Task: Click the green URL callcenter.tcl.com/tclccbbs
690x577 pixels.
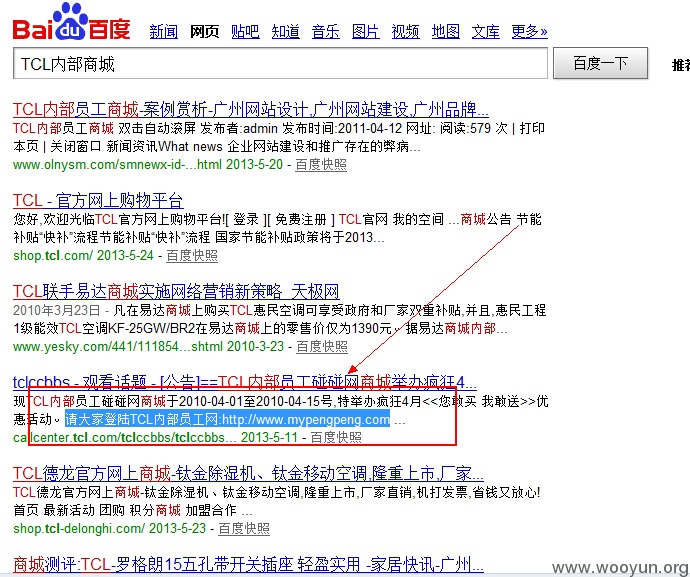Action: (x=125, y=437)
